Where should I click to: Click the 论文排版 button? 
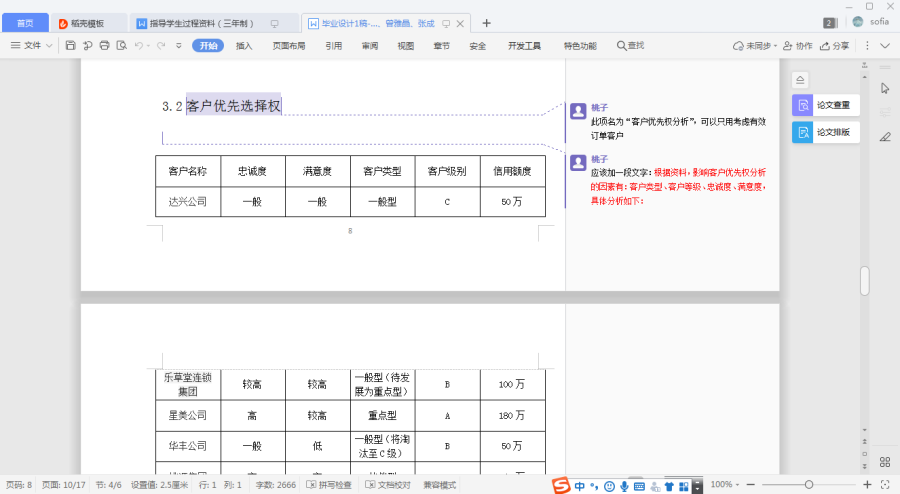[x=826, y=132]
